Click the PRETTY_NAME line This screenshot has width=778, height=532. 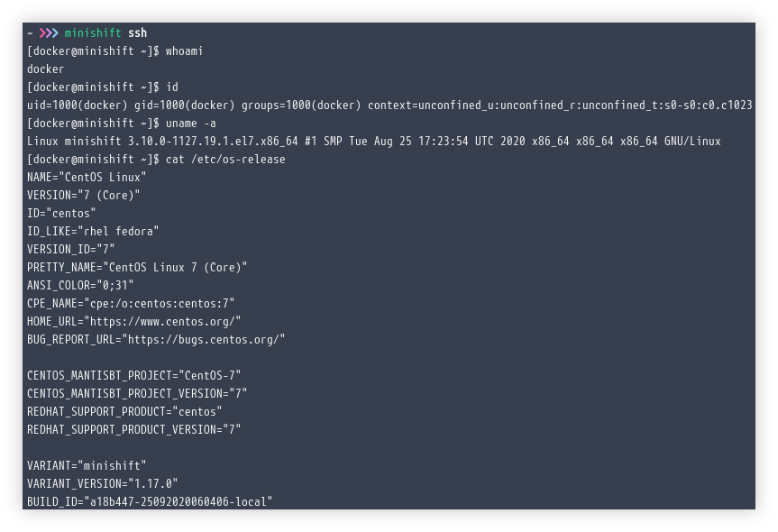(137, 267)
